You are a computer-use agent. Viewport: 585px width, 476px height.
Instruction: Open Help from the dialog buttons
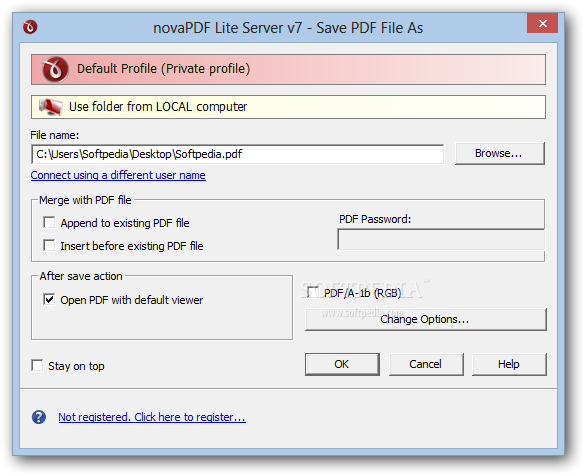tap(509, 364)
